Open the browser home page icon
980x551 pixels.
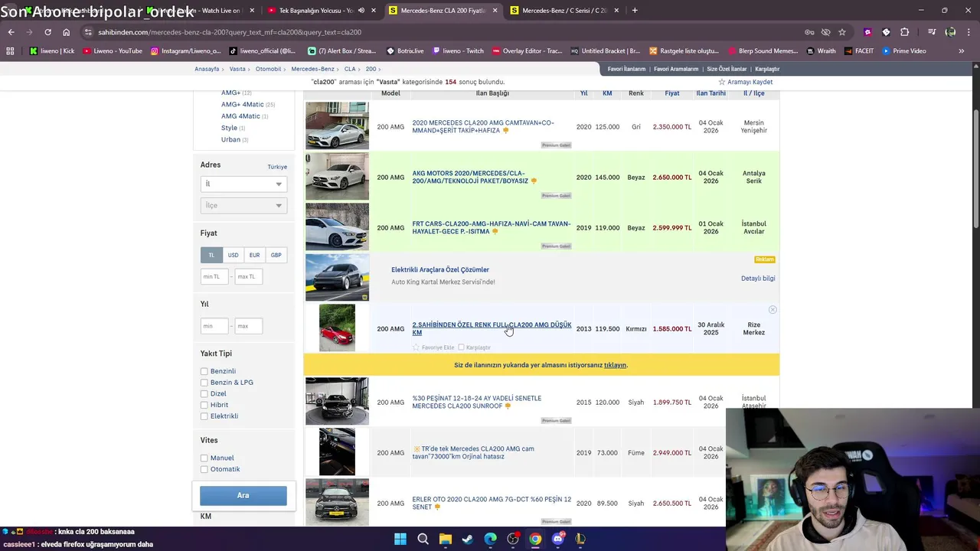(66, 32)
